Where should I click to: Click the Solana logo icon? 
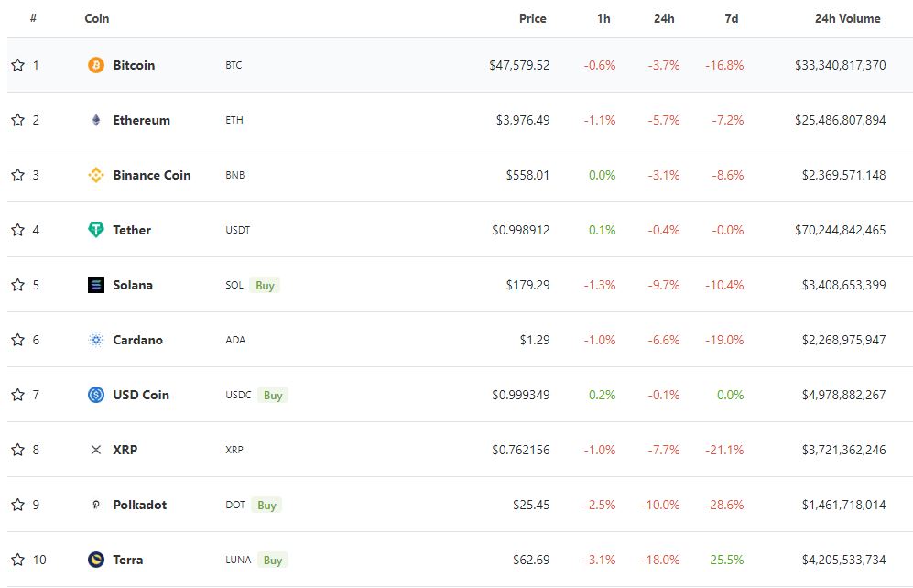96,285
